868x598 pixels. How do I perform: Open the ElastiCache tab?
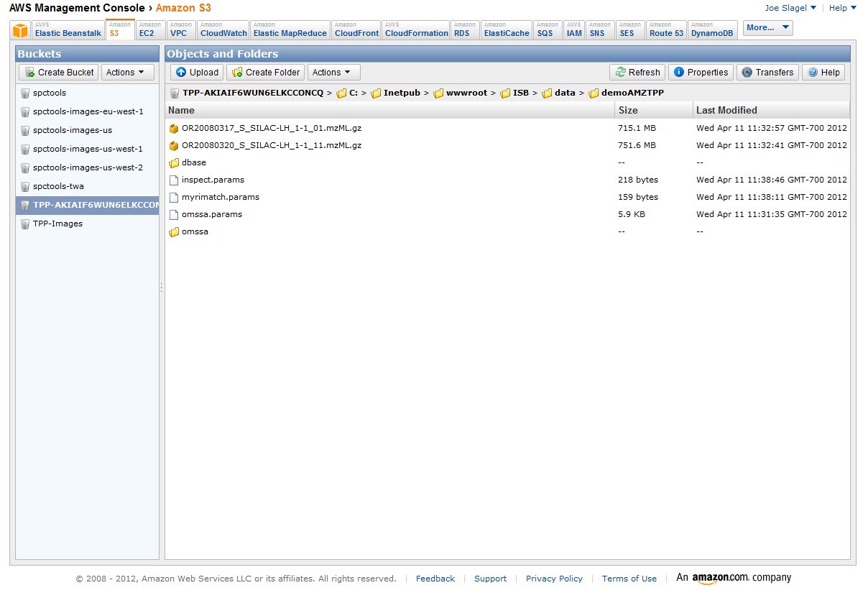click(x=507, y=29)
